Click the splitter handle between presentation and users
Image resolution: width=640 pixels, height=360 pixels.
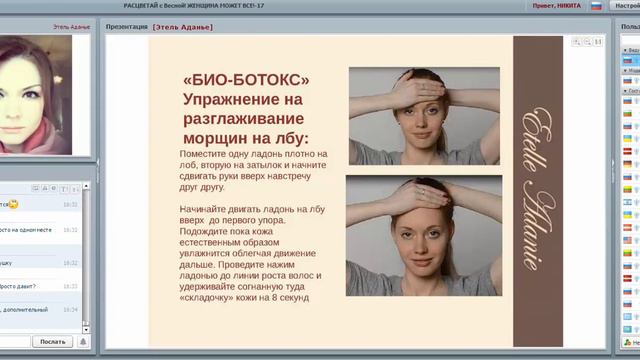(613, 171)
